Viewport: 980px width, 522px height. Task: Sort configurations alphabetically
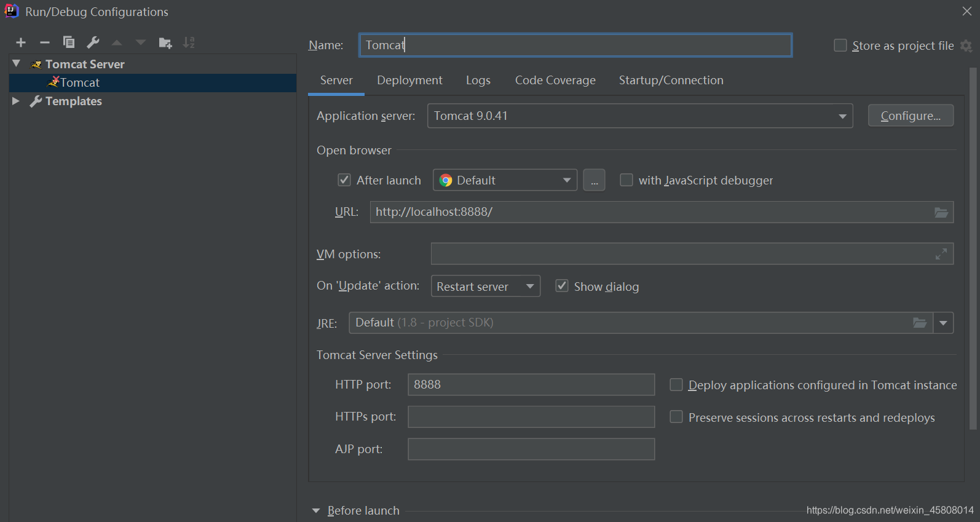(x=189, y=42)
